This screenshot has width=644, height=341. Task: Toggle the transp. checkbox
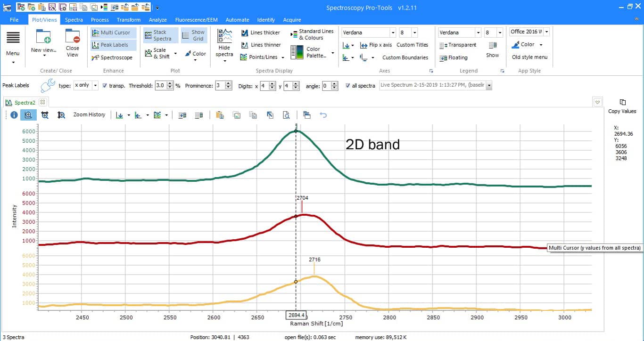point(104,86)
